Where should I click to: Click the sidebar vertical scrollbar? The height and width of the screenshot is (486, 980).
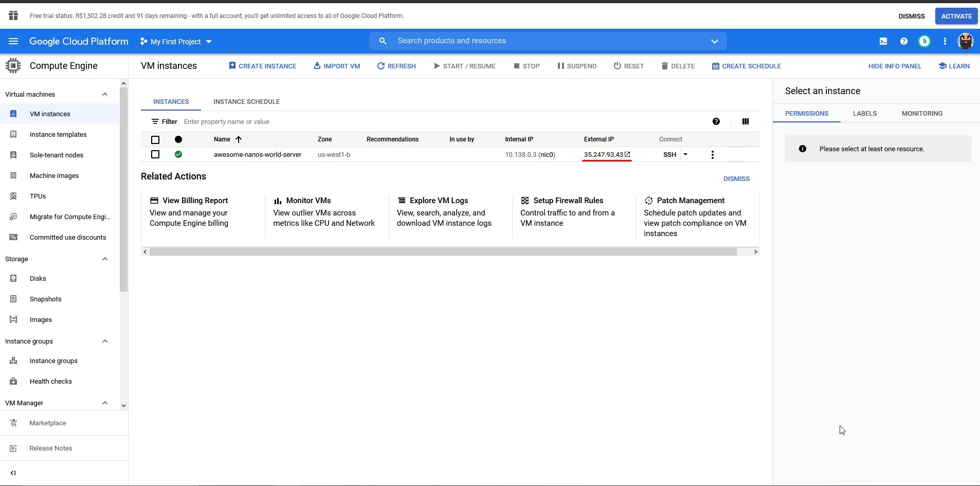(123, 189)
